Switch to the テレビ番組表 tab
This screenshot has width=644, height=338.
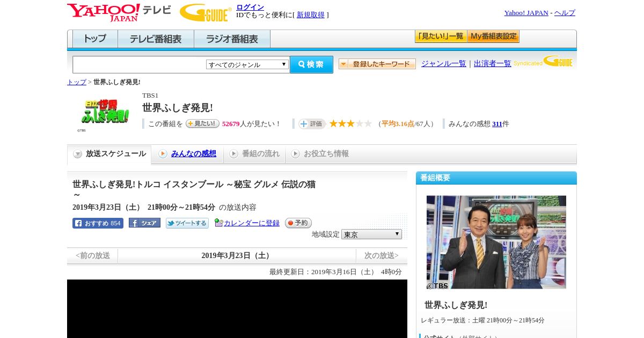156,39
